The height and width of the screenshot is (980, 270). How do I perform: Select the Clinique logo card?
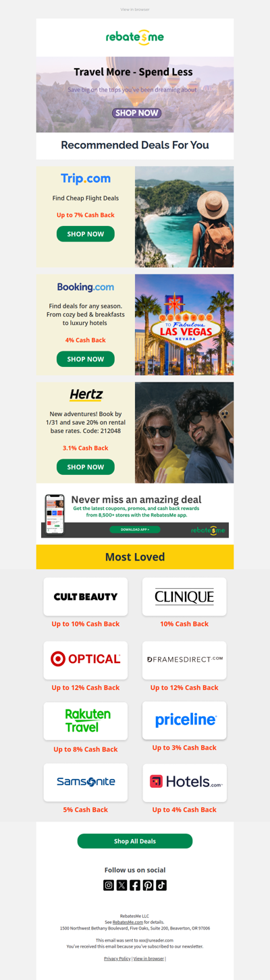coord(184,596)
